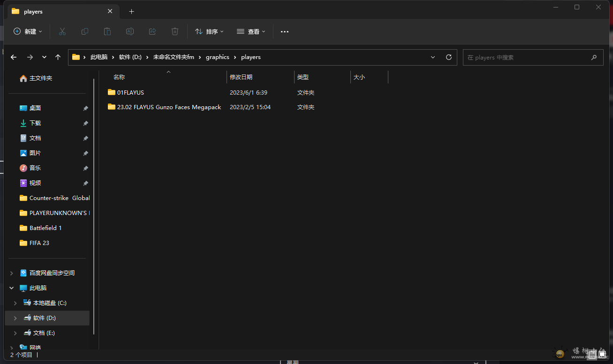
Task: Click graphics breadcrumb segment
Action: [x=218, y=57]
